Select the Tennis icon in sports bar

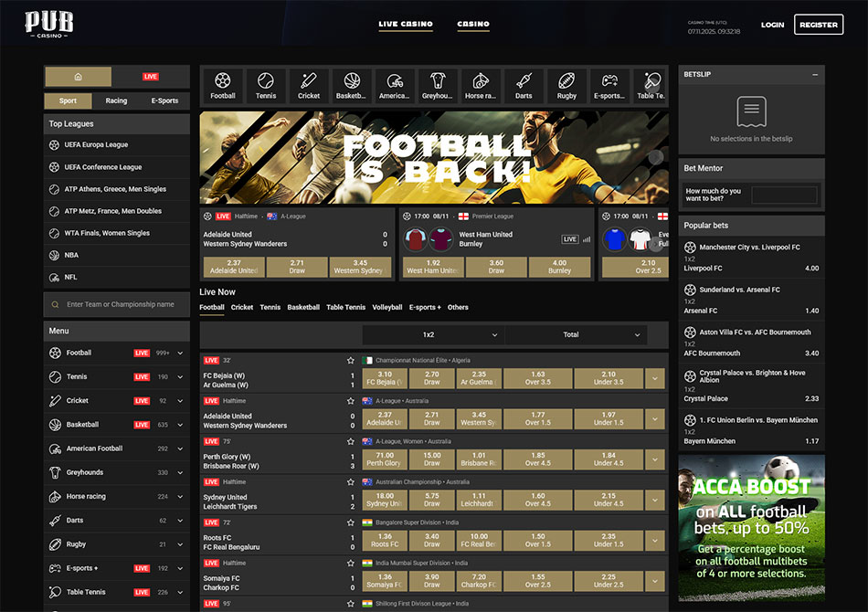[266, 86]
